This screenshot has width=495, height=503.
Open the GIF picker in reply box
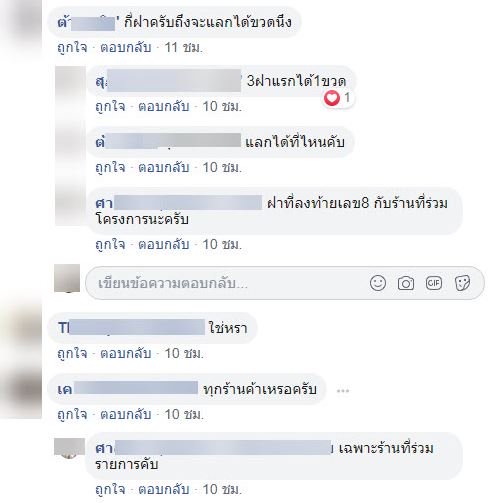point(434,283)
